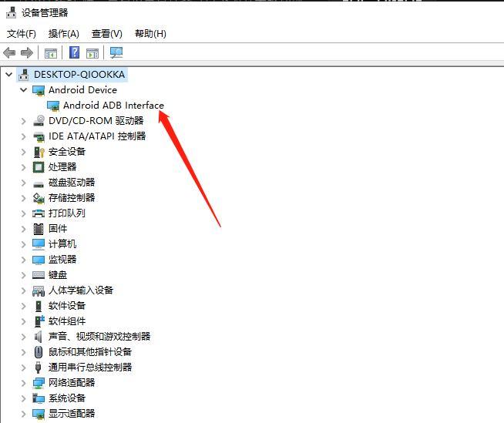Expand the 显示适配器 category
This screenshot has height=423, width=504.
pos(23,414)
